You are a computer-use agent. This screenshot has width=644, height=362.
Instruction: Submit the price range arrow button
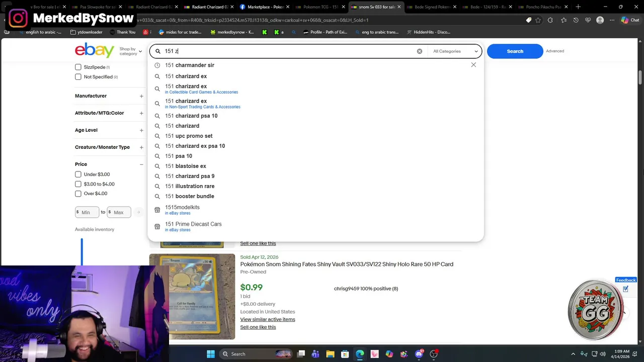(x=138, y=212)
